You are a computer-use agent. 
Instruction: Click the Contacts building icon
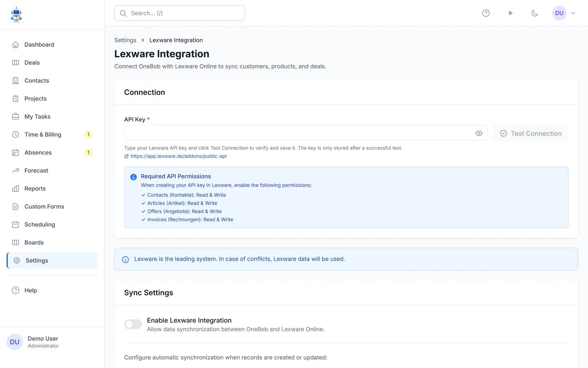[15, 81]
